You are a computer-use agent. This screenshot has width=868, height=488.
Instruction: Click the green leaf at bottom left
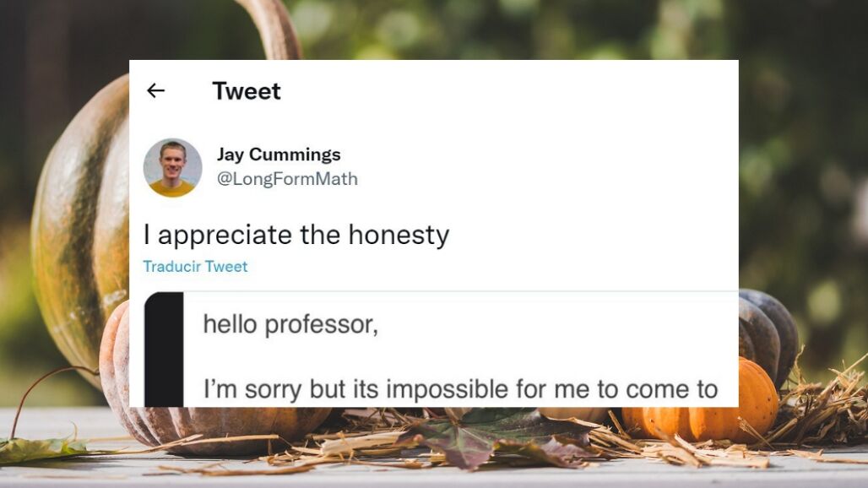tap(41, 449)
